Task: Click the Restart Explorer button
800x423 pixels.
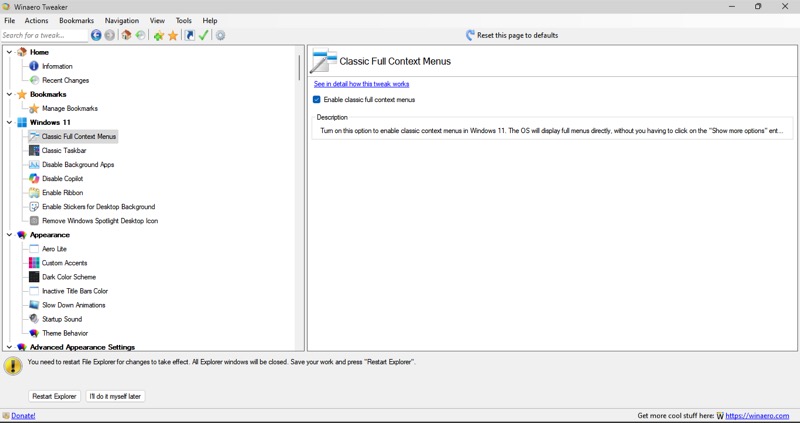Action: [x=54, y=396]
